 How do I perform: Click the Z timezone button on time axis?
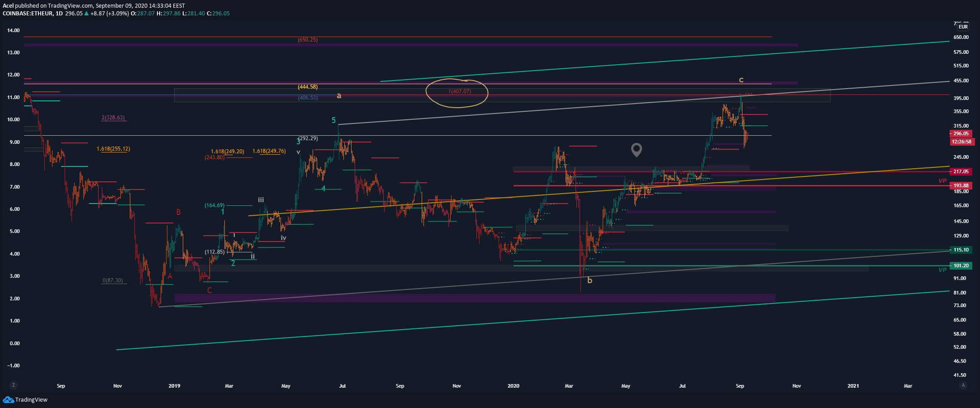tap(14, 385)
